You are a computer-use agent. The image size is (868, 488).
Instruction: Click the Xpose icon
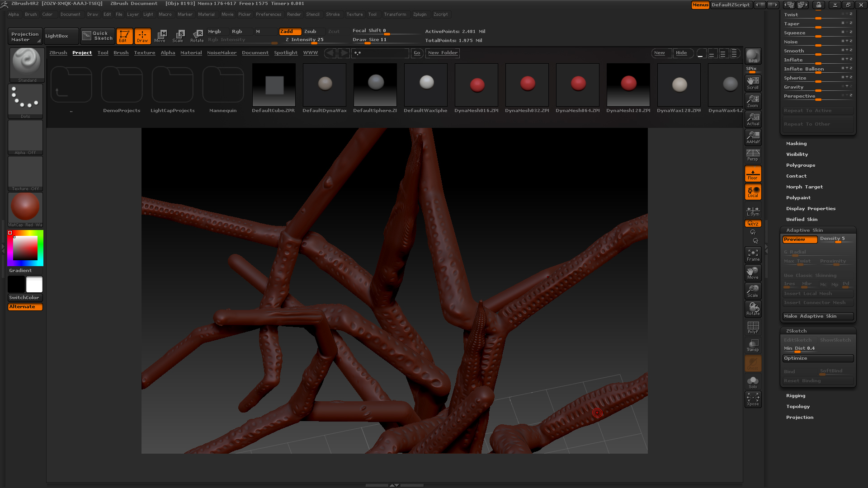(753, 399)
